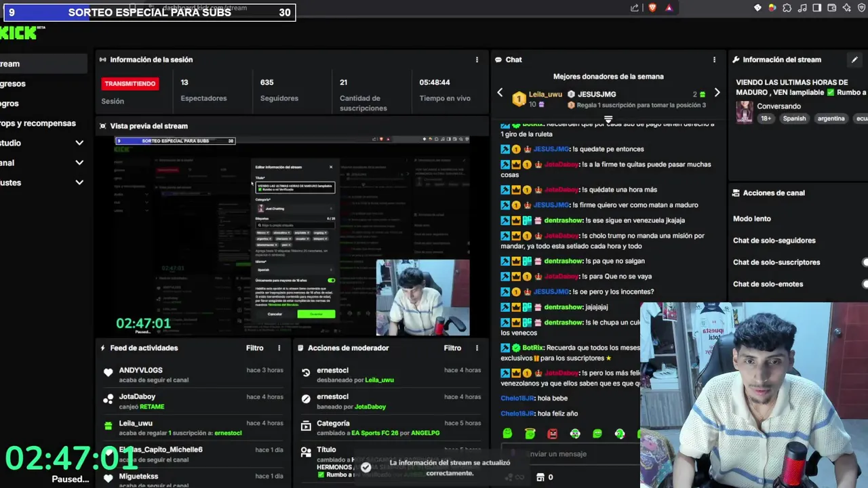Open the browser extensions puzzle icon

point(787,8)
